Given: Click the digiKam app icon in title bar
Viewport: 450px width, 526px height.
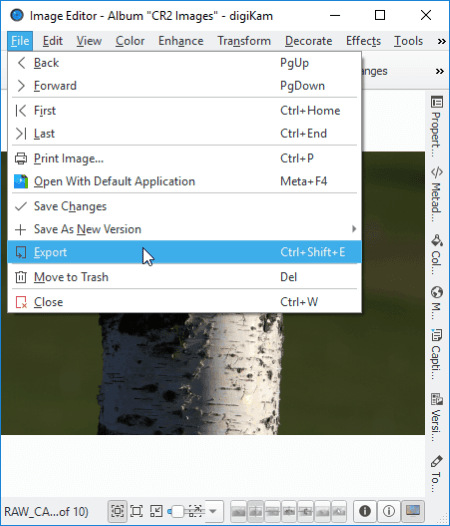Looking at the screenshot, I should click(x=17, y=15).
